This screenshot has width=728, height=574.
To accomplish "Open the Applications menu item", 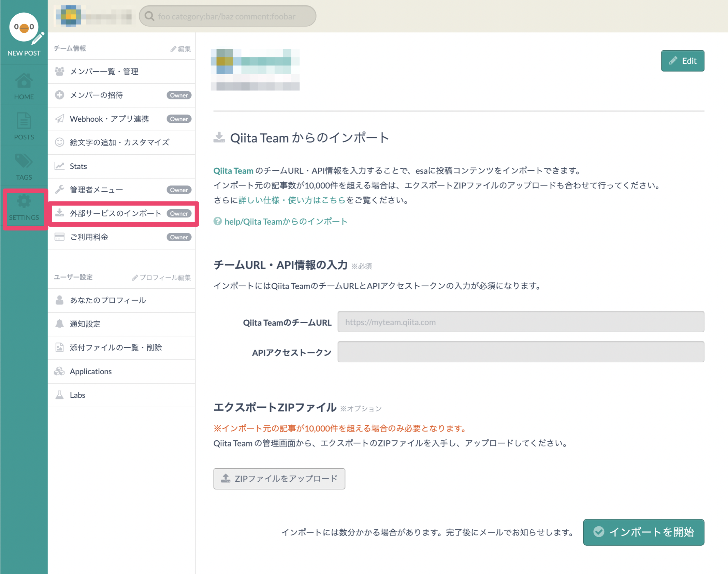I will pos(121,371).
